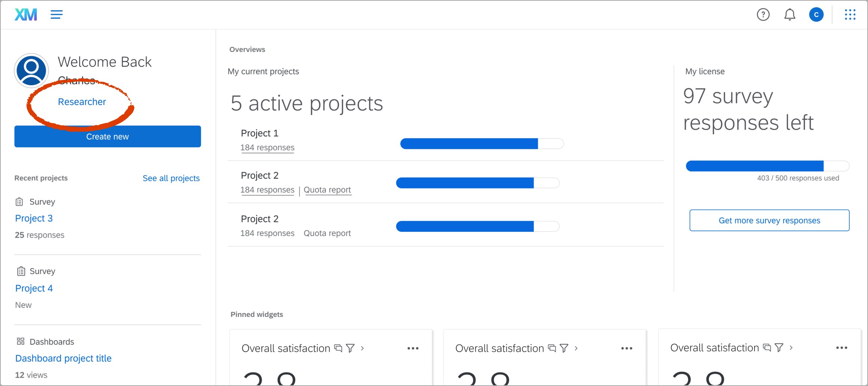
Task: Click comment icon on first Overall satisfaction widget
Action: coord(338,348)
